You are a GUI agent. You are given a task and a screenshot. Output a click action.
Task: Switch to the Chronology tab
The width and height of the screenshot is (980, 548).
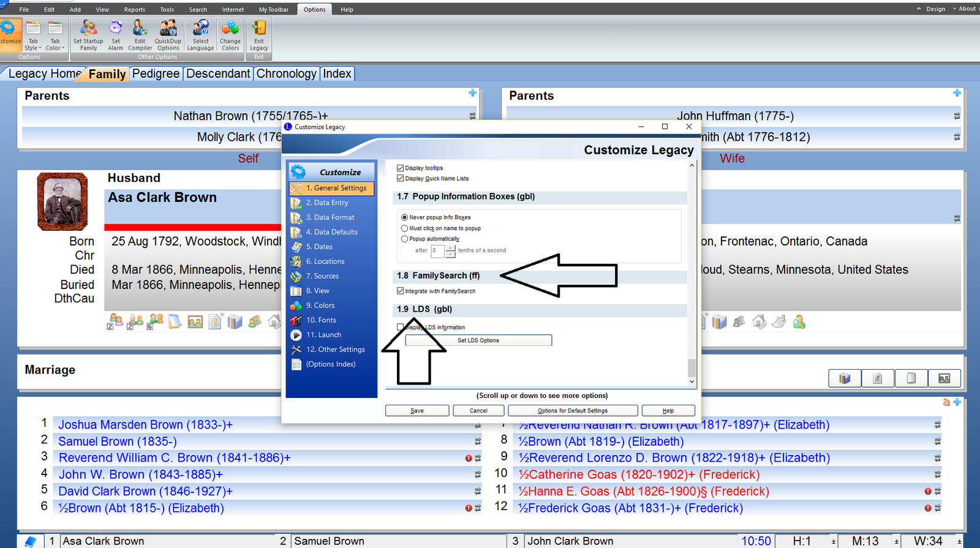287,73
